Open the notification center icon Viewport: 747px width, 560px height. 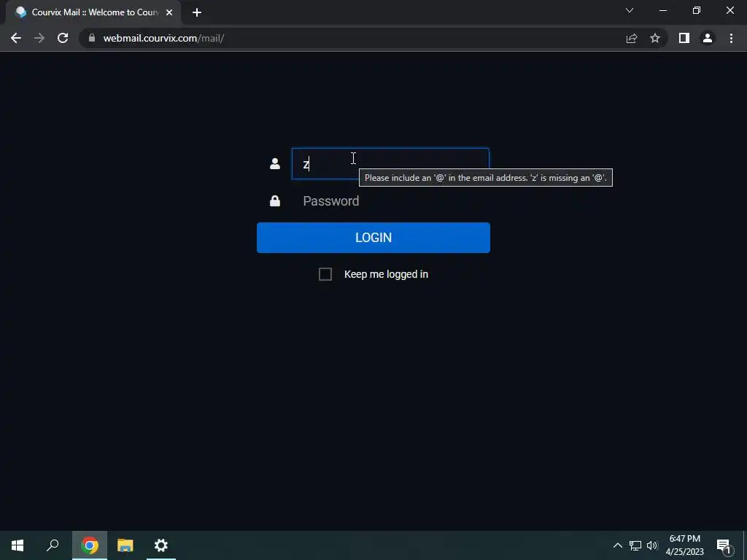[724, 545]
